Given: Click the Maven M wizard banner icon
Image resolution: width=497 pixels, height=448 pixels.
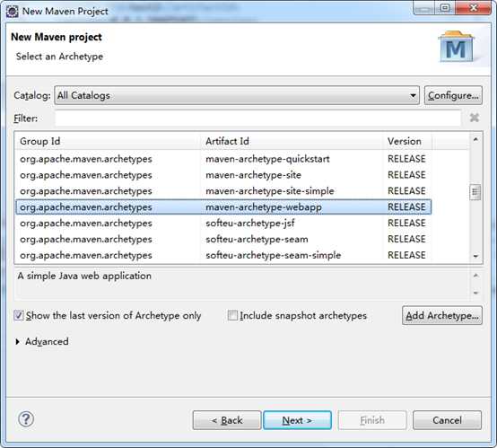Looking at the screenshot, I should click(456, 47).
